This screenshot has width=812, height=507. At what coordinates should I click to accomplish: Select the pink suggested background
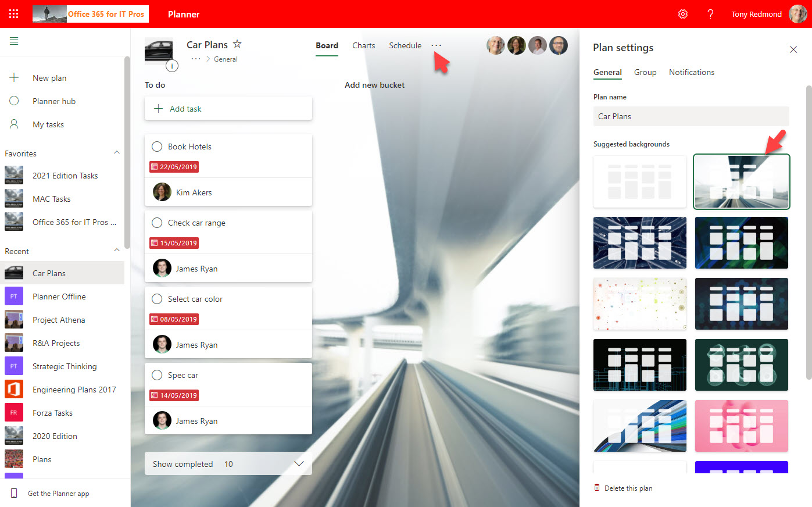741,426
